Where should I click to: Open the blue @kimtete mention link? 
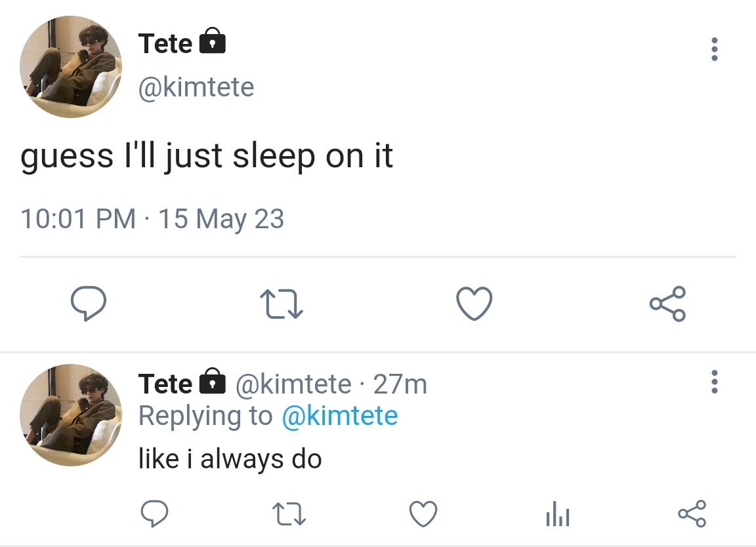[x=340, y=416]
